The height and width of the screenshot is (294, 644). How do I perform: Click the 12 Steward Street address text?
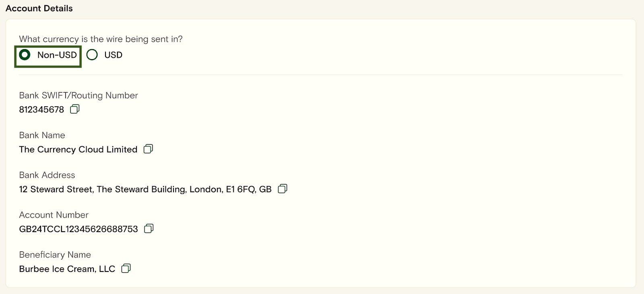point(145,189)
